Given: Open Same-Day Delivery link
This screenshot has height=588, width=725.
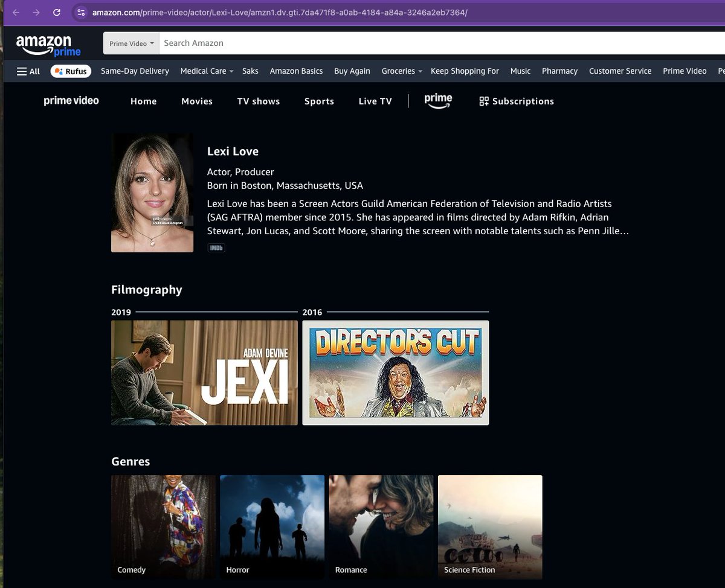Looking at the screenshot, I should click(135, 71).
